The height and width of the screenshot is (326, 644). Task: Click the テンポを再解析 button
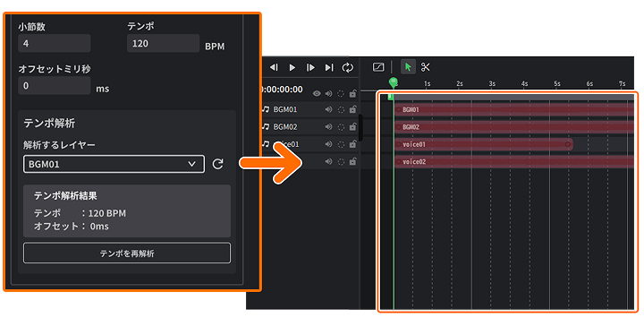click(127, 253)
